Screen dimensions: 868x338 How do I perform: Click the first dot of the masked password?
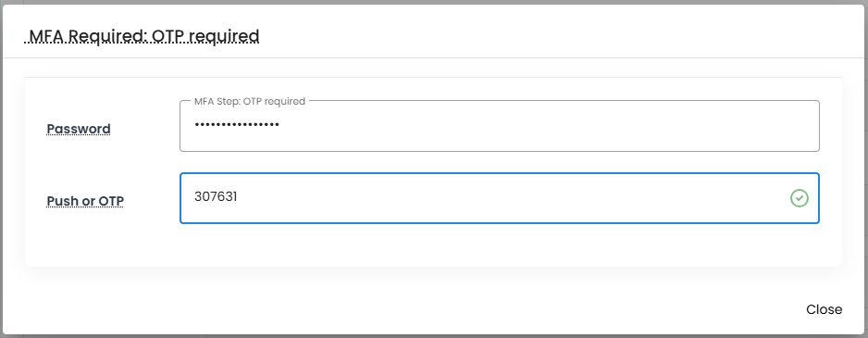(196, 125)
